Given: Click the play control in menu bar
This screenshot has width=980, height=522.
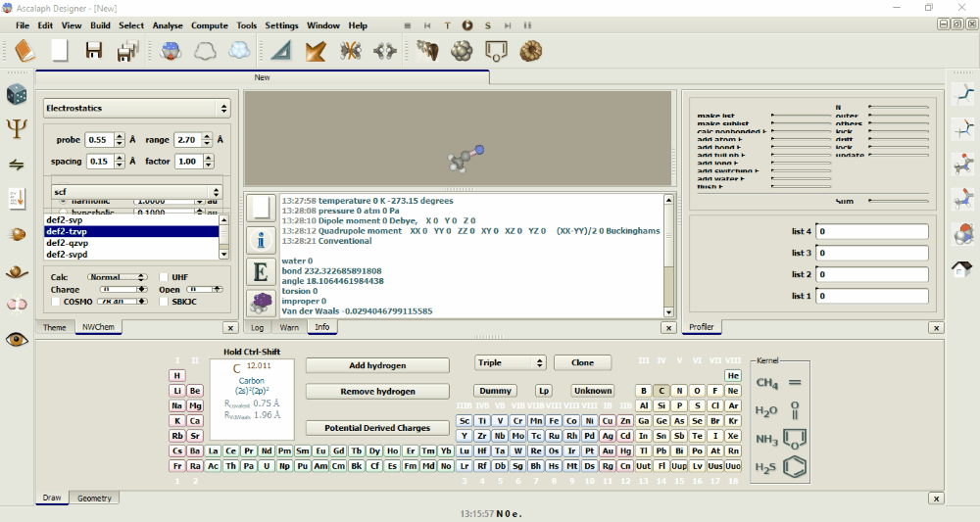Looking at the screenshot, I should [467, 25].
